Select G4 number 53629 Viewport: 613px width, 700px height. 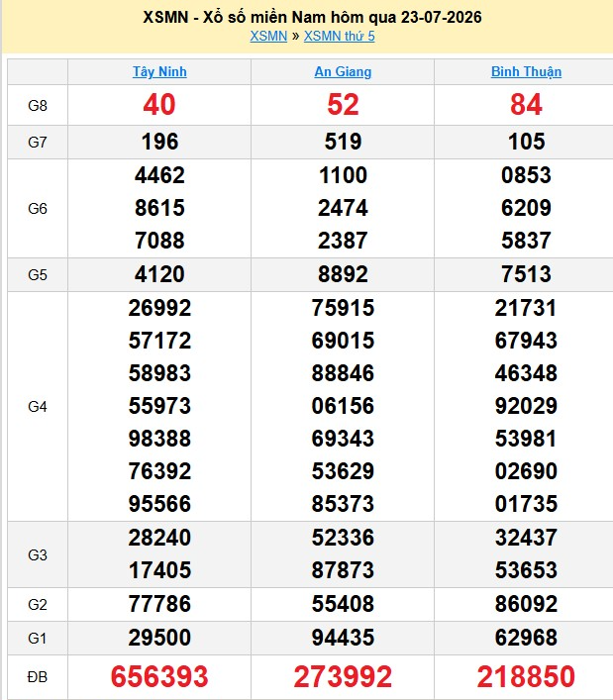pyautogui.click(x=343, y=471)
